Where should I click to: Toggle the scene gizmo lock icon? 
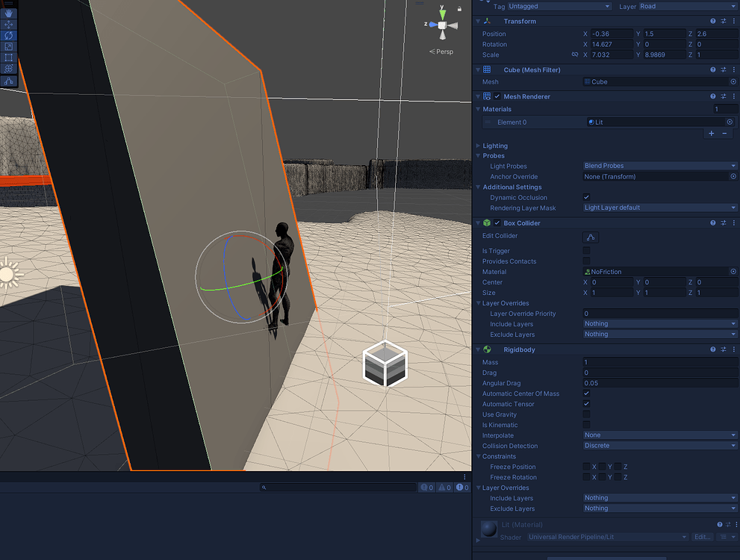pyautogui.click(x=459, y=8)
